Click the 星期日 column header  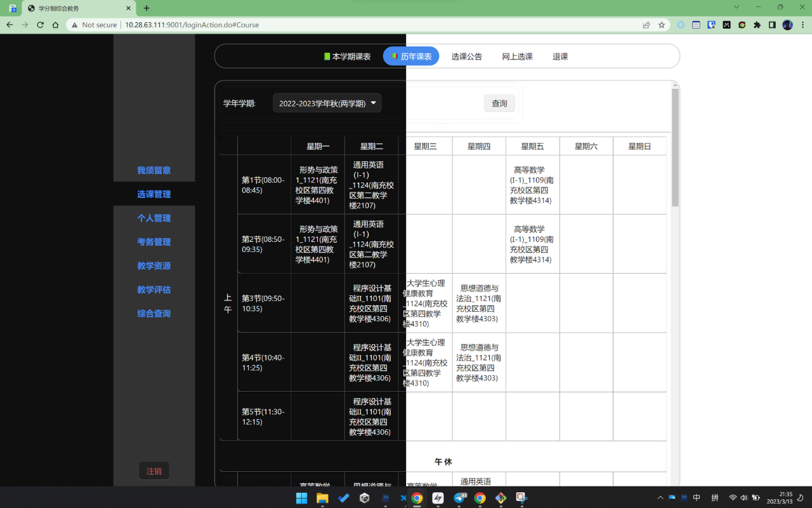click(639, 146)
